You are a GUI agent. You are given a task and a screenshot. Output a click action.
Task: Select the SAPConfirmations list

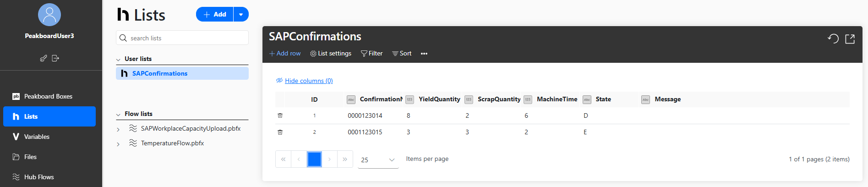click(x=182, y=73)
